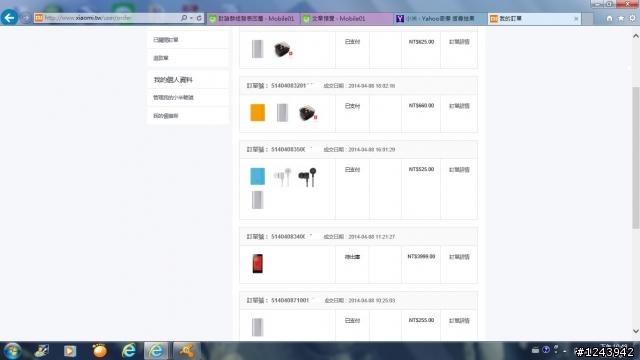Viewport: 640px width, 360px height.
Task: Open 訂單詳情 for the NT$660.00 order
Action: (x=459, y=106)
